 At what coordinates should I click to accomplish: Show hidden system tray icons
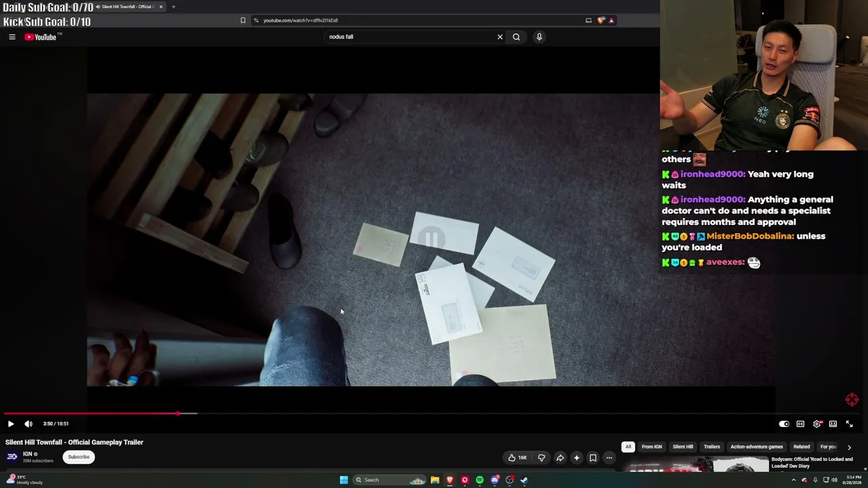coord(793,480)
